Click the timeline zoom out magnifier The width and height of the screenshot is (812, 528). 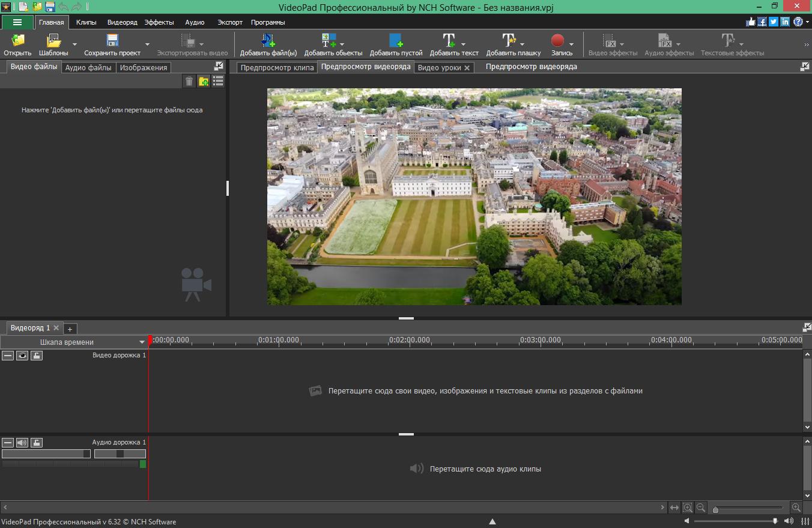pos(701,508)
